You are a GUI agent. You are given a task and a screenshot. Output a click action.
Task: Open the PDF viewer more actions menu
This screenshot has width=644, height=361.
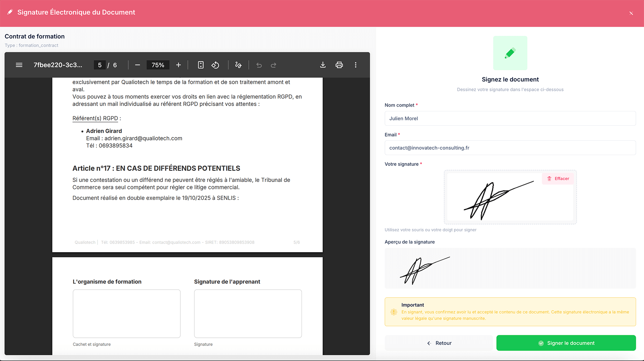[x=356, y=65]
